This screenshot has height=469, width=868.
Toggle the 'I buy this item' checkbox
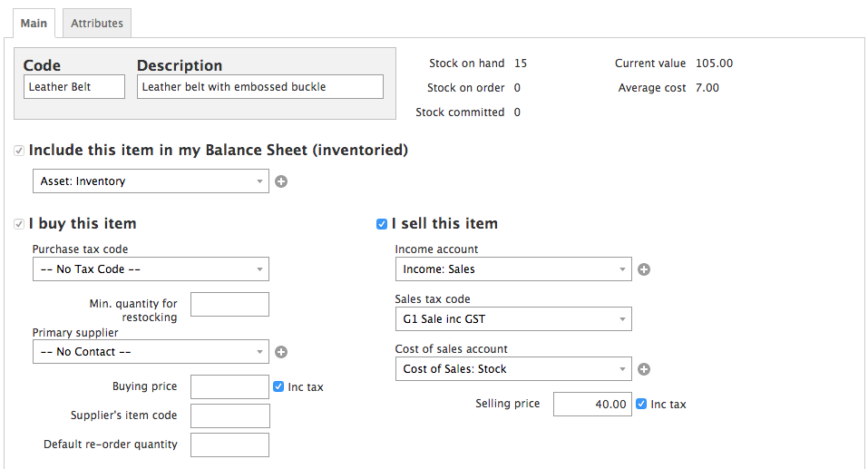19,224
